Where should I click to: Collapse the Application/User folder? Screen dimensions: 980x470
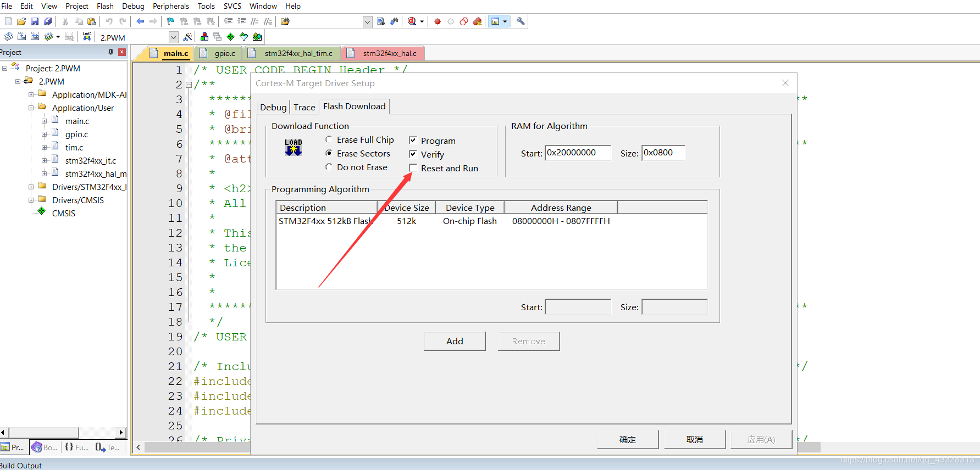(x=31, y=108)
